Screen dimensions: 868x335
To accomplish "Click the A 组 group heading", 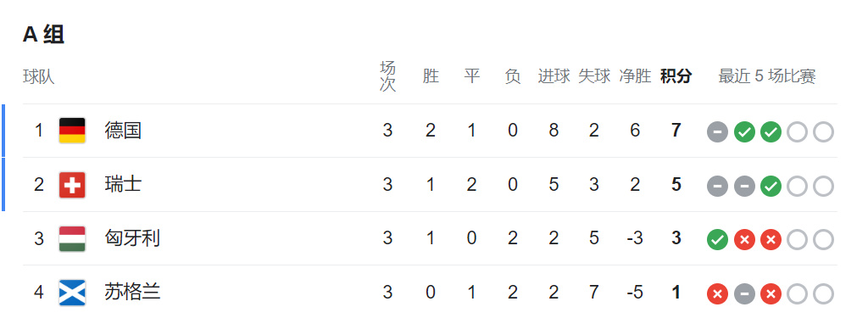I will pos(44,34).
